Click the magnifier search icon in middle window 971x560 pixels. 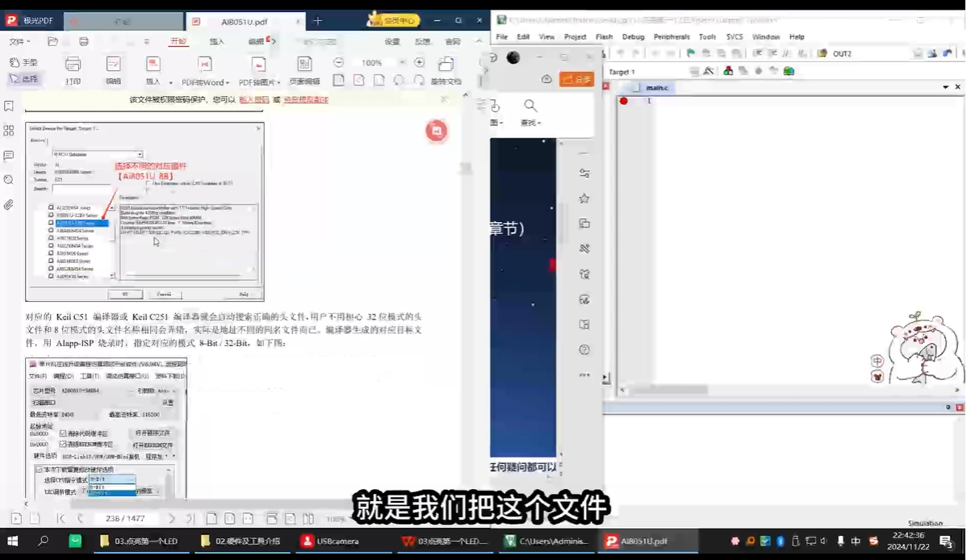click(x=530, y=106)
